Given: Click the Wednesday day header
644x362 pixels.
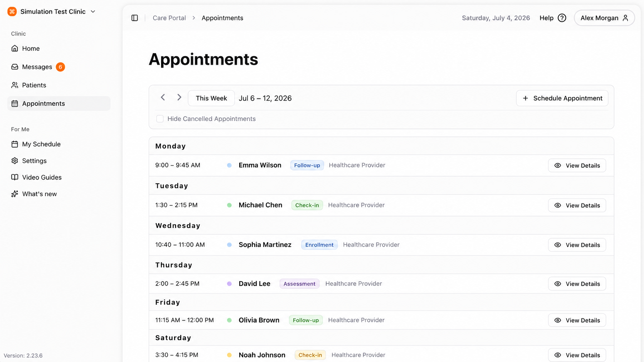Looking at the screenshot, I should 178,225.
